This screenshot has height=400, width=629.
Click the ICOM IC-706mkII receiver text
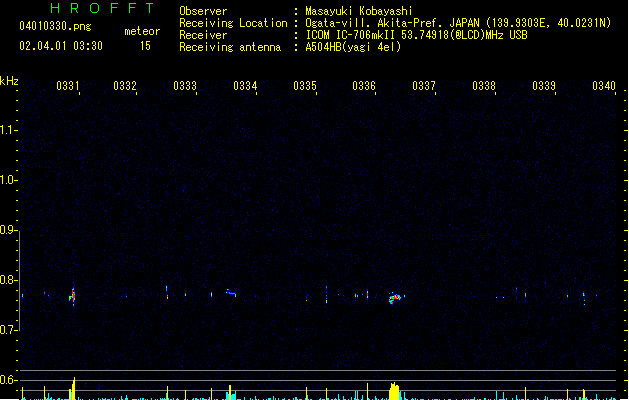352,35
